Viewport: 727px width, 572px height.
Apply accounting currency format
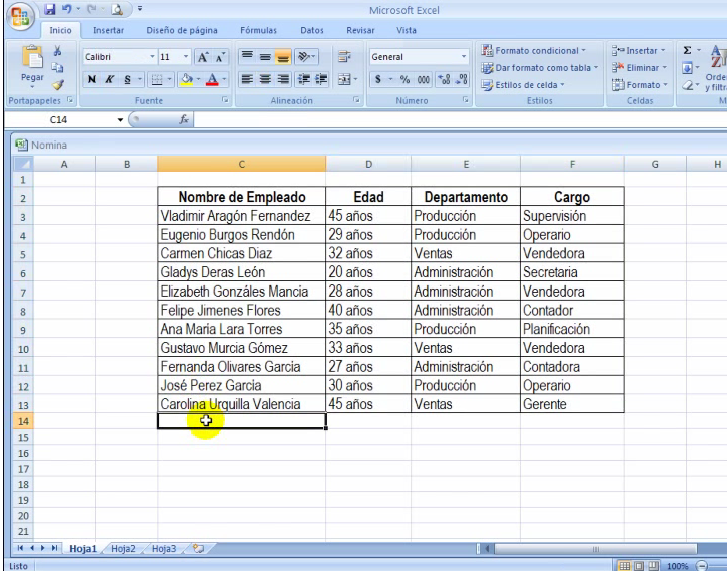(x=378, y=79)
